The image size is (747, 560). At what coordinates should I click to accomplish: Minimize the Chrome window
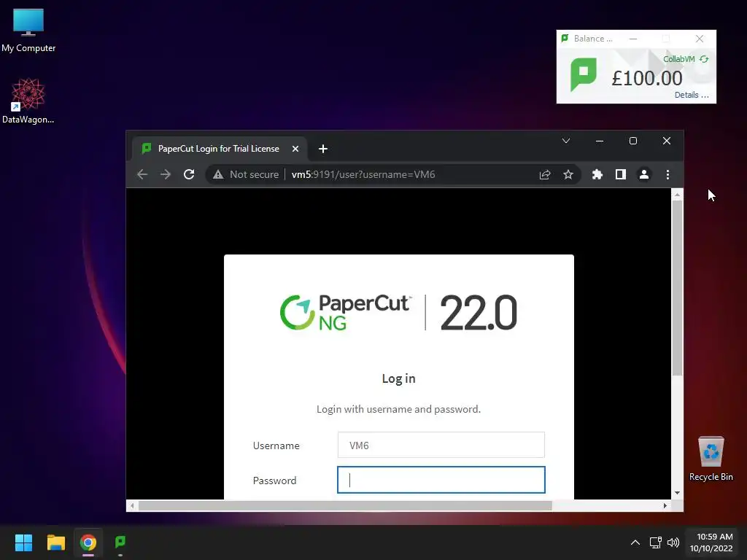tap(600, 141)
